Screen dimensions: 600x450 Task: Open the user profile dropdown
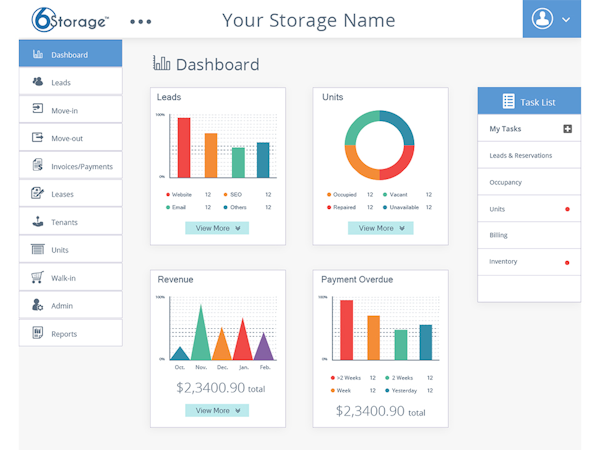click(551, 19)
